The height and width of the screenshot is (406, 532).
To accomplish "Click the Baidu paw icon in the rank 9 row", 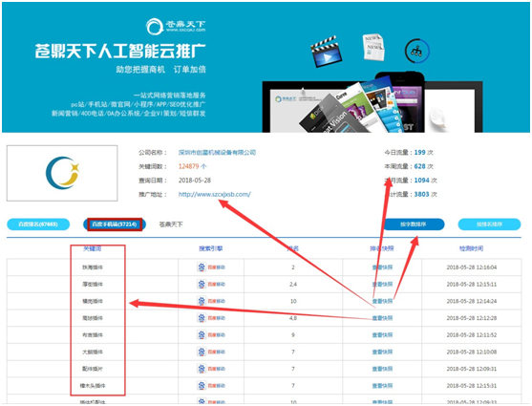I will [202, 334].
